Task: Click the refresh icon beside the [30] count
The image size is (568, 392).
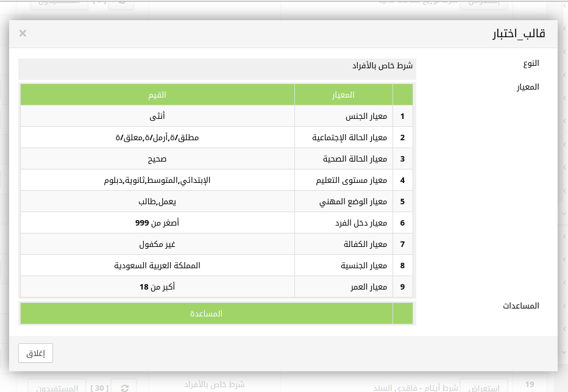Action: point(124,387)
